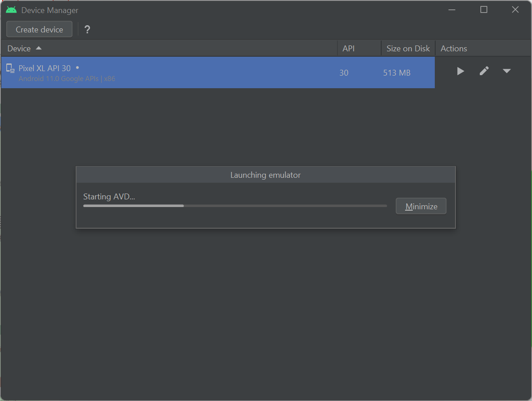This screenshot has width=532, height=401.
Task: Click Android 11.0 Google APIs subtitle
Action: point(67,79)
